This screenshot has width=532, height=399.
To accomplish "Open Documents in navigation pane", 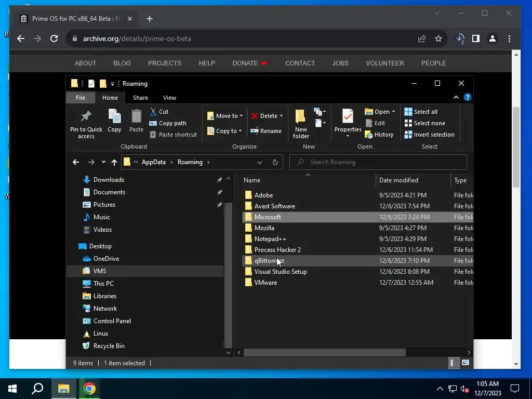I will (x=109, y=192).
